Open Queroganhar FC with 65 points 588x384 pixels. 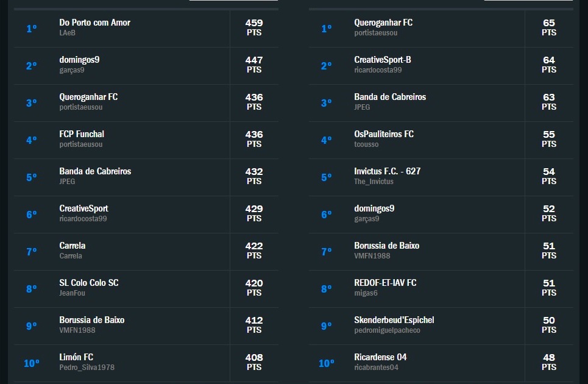click(441, 29)
